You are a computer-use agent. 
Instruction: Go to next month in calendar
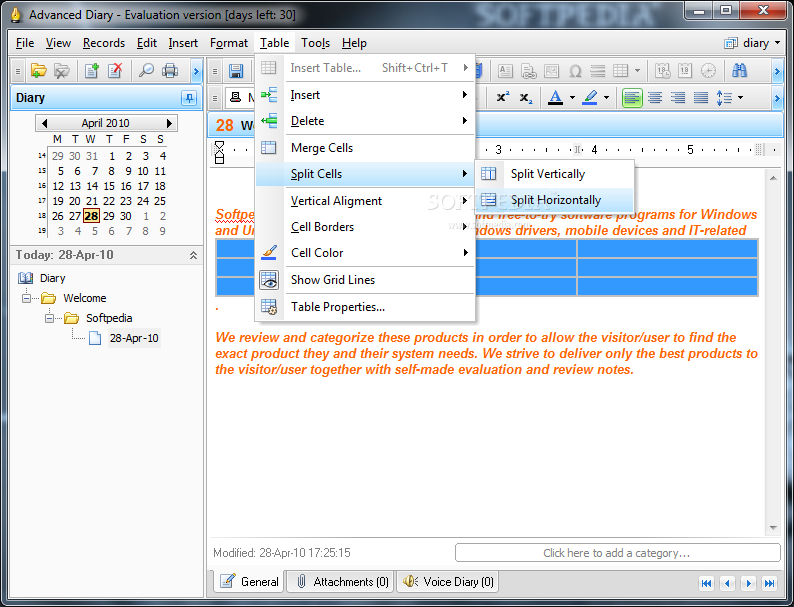coord(169,123)
